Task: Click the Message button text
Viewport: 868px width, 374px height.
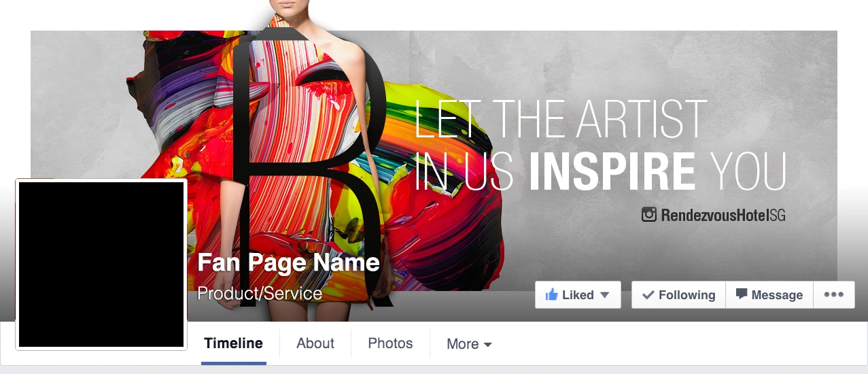Action: click(777, 295)
